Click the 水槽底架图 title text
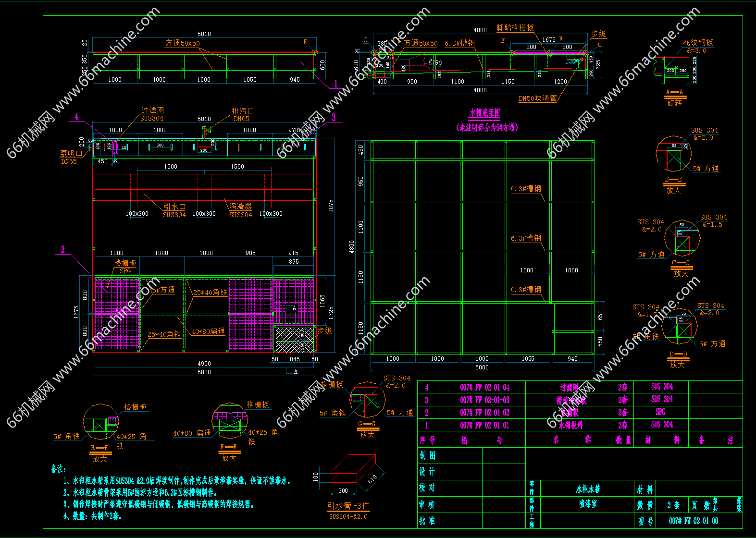This screenshot has width=756, height=538. click(x=485, y=113)
